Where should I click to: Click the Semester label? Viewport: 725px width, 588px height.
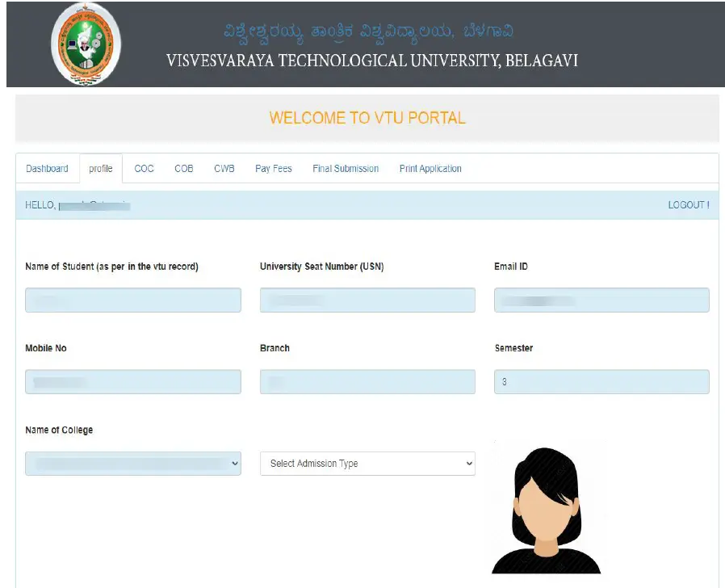513,348
